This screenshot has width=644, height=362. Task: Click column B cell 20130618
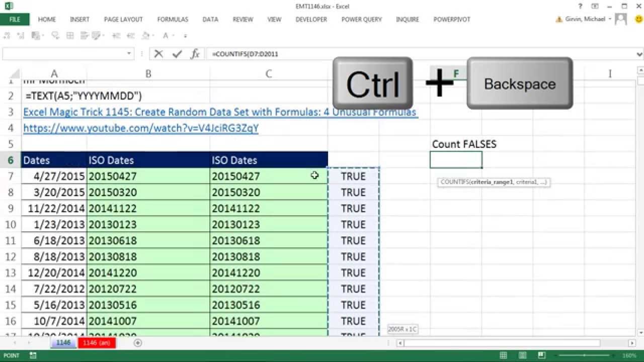(148, 240)
